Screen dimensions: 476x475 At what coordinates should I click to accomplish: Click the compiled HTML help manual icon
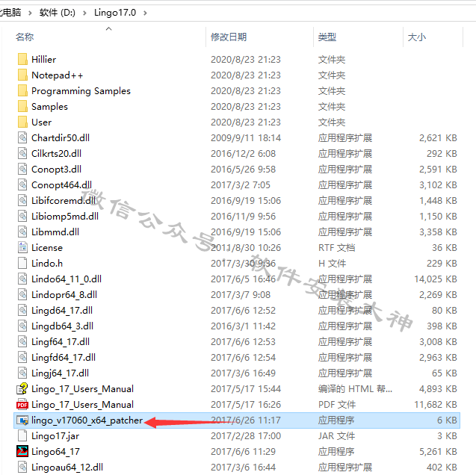click(x=22, y=389)
